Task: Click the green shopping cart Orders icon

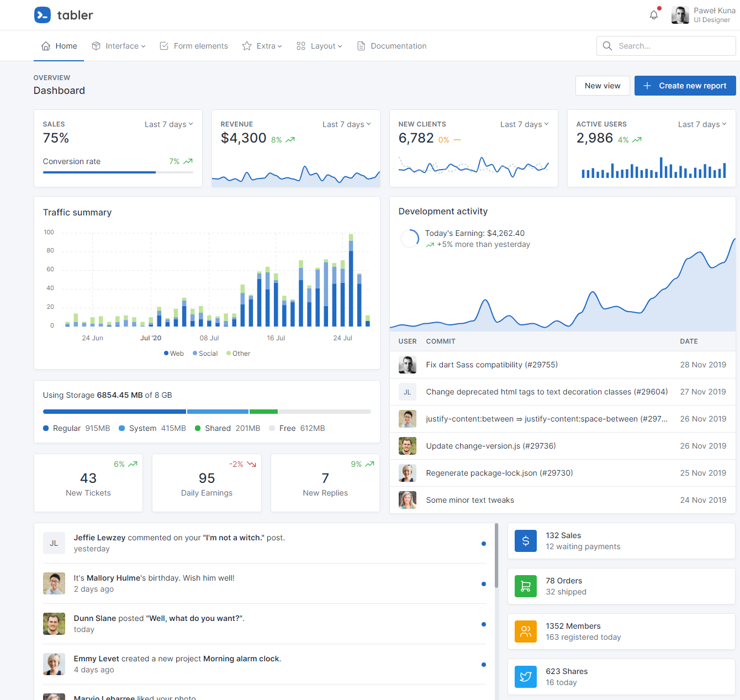Action: coord(525,586)
